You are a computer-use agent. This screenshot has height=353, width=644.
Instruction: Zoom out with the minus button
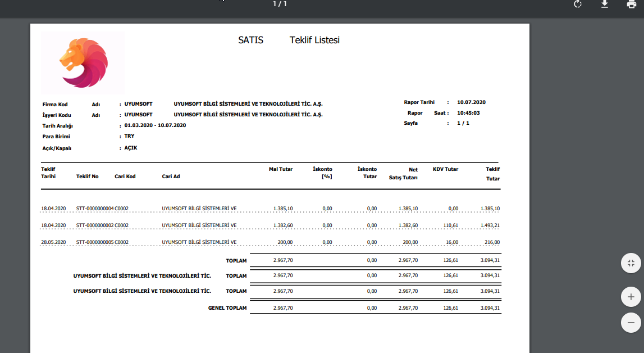coord(631,323)
